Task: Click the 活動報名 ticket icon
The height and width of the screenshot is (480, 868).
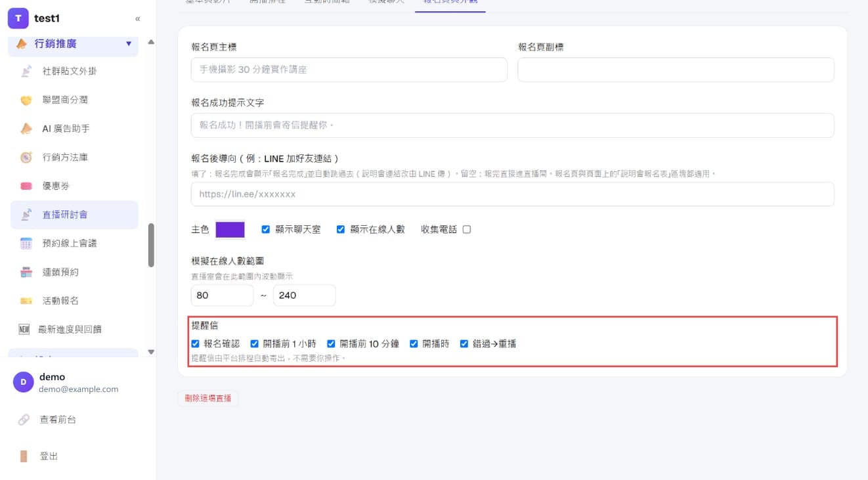Action: tap(26, 301)
